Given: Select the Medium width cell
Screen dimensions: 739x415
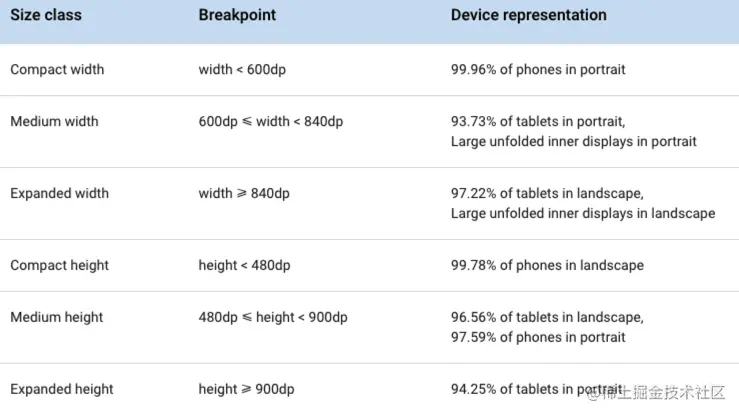Looking at the screenshot, I should pos(54,122).
